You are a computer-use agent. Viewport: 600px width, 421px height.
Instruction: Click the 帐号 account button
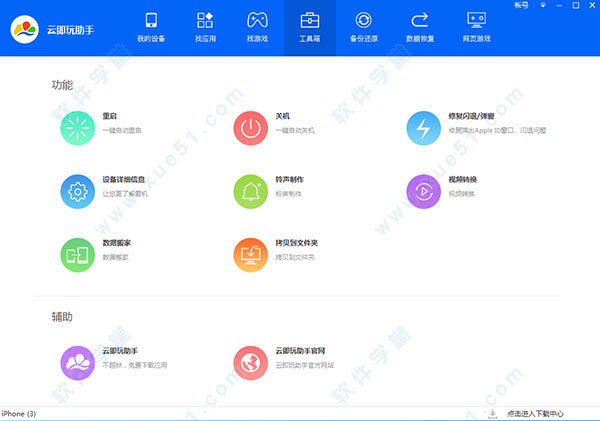click(521, 5)
